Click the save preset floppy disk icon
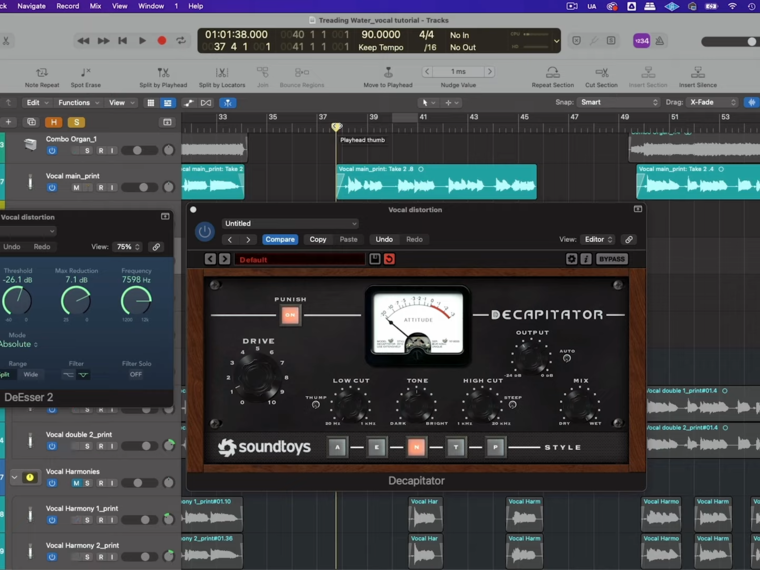 coord(375,259)
